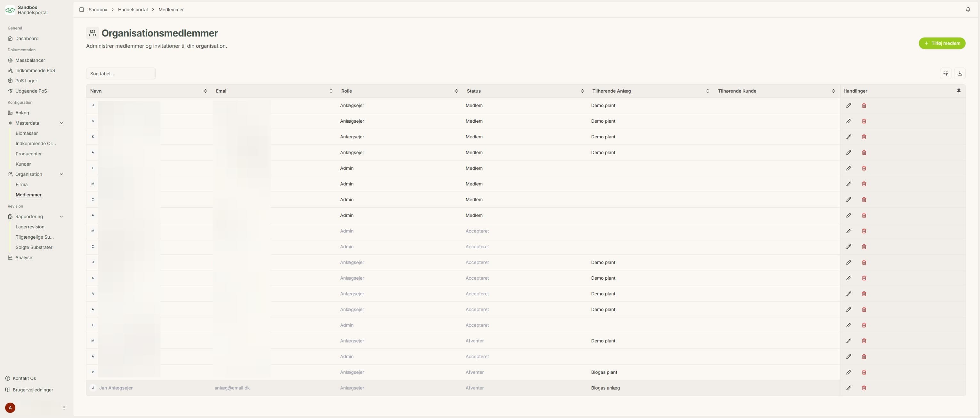The height and width of the screenshot is (418, 980).
Task: Focus the Søg tabel search field
Action: 121,73
